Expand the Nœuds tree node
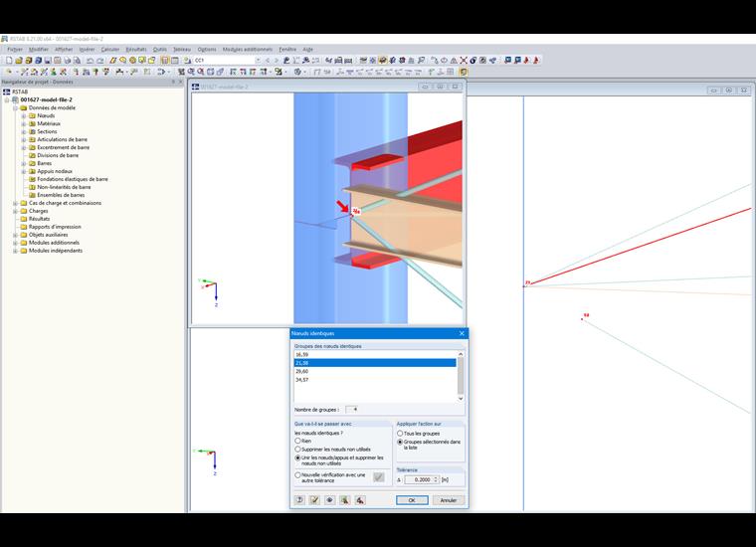The height and width of the screenshot is (547, 756). pyautogui.click(x=24, y=115)
